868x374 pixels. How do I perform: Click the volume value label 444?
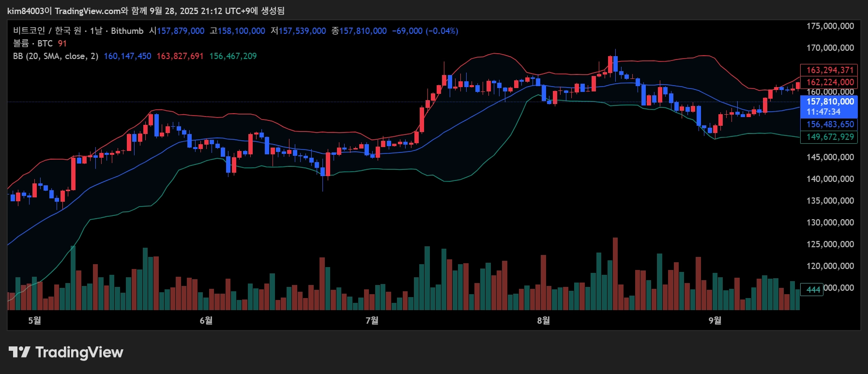click(812, 289)
